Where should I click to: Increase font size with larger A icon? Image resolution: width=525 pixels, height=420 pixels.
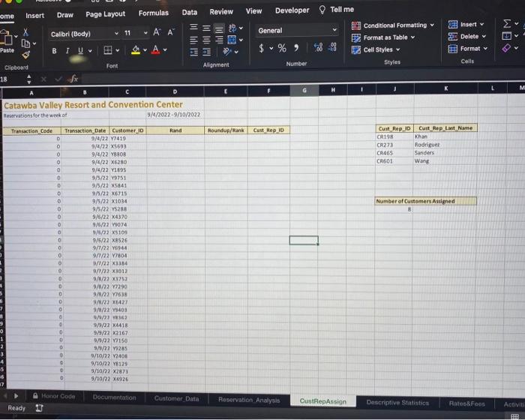157,32
